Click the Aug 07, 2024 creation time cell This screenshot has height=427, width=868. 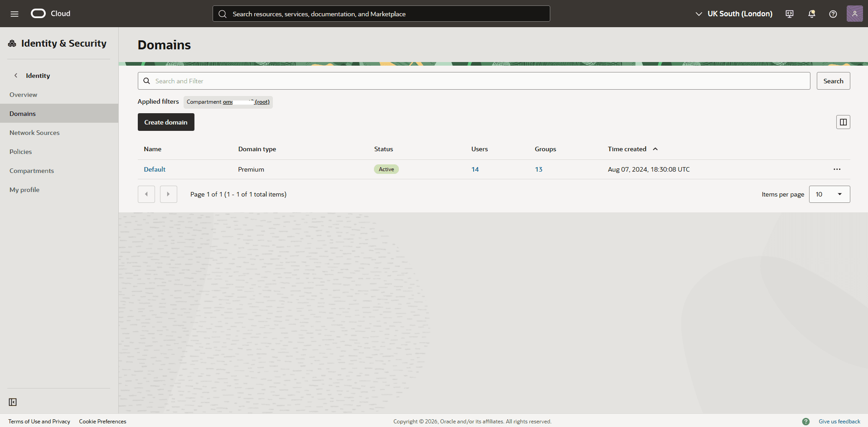pos(649,169)
